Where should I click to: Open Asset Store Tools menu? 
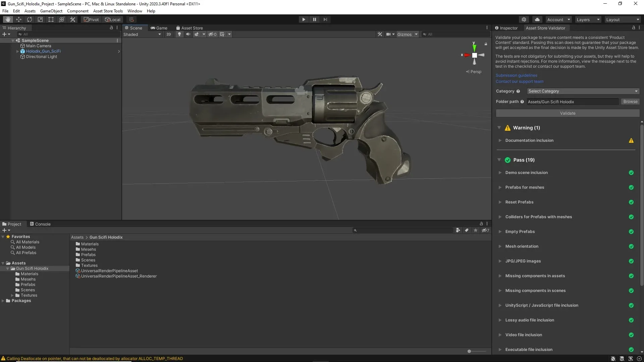tap(108, 11)
